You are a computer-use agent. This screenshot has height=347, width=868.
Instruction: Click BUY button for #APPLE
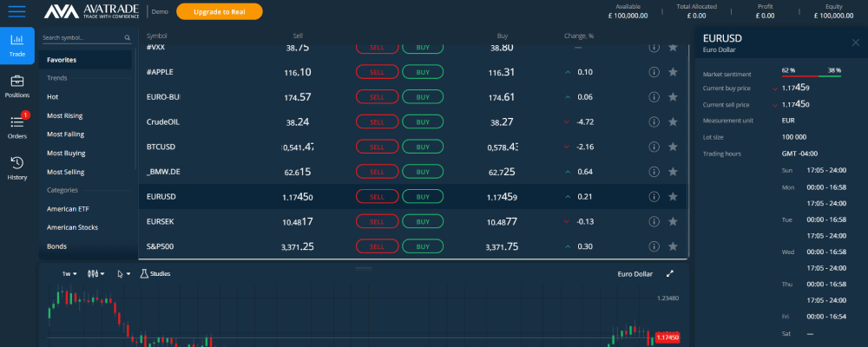point(423,72)
